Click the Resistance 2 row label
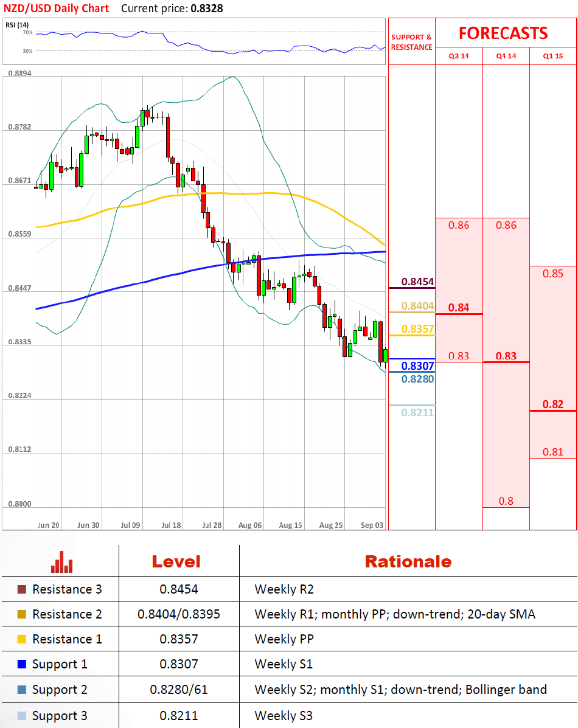 pos(67,614)
